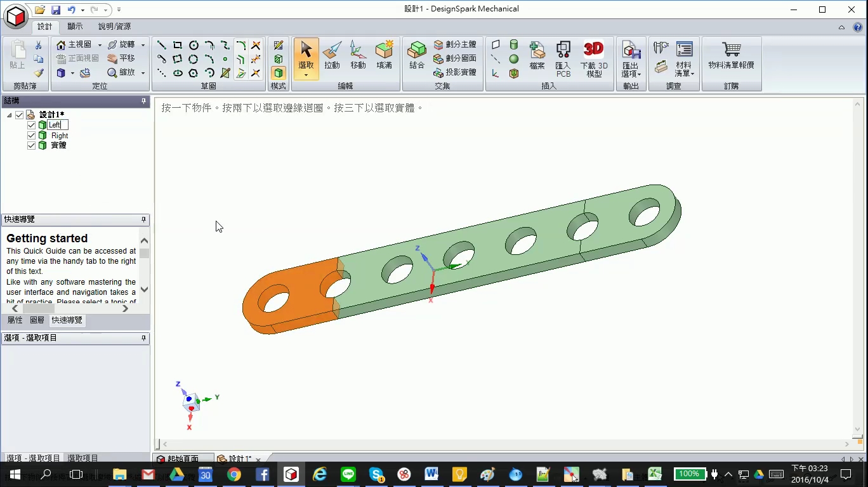Click the 劃分主體 split body tool
This screenshot has height=487, width=868.
click(x=455, y=44)
